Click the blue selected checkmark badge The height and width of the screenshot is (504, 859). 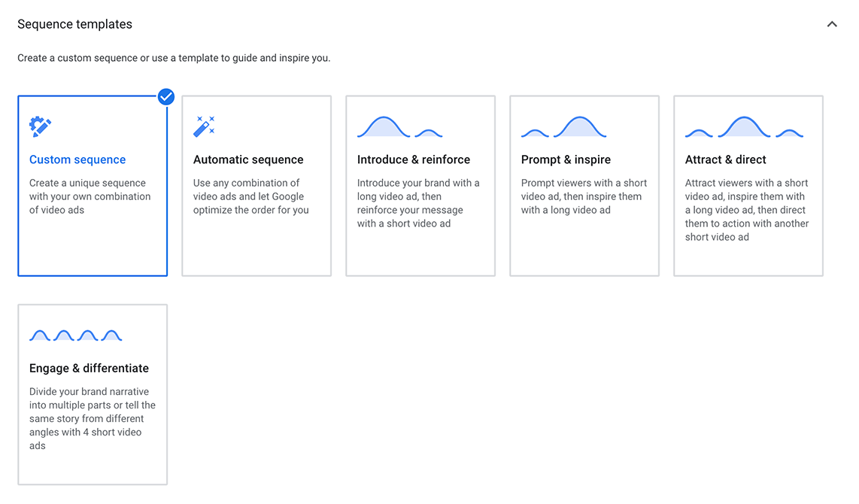(x=166, y=96)
